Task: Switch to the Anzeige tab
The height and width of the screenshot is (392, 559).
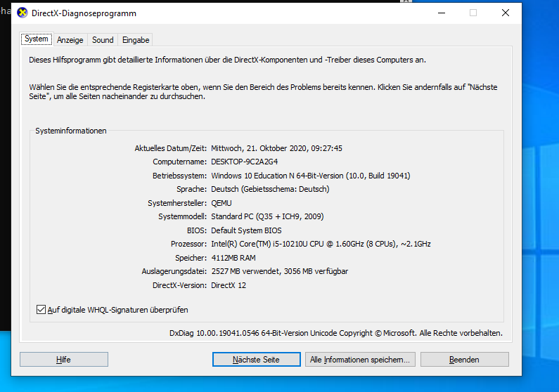Action: pos(70,40)
